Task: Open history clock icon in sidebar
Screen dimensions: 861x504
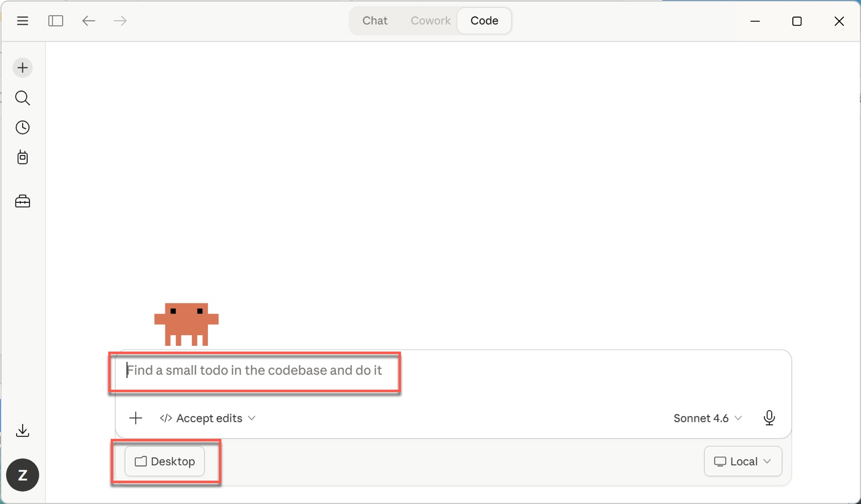Action: (23, 127)
